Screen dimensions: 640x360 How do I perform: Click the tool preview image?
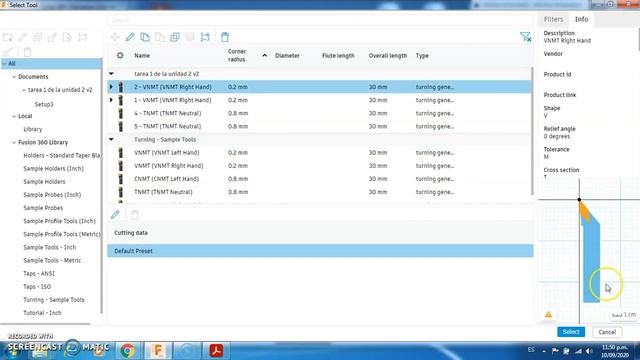click(589, 251)
